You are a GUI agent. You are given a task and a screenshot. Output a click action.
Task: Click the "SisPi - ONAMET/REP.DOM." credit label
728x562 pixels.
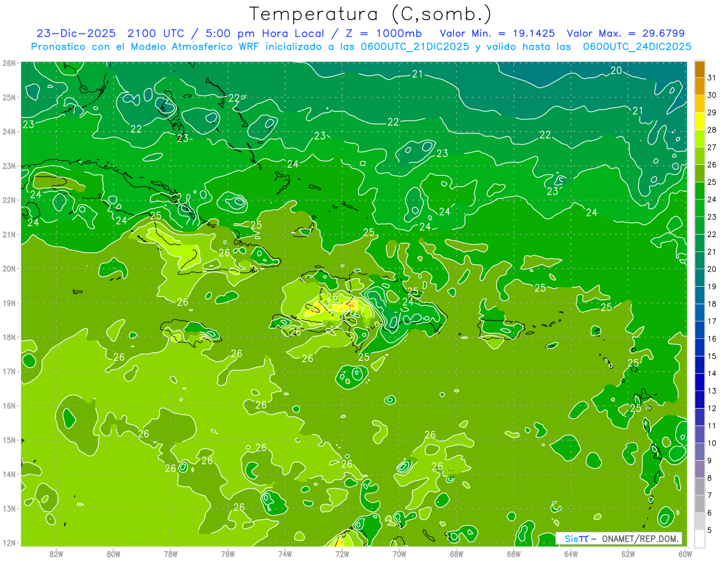pyautogui.click(x=619, y=538)
